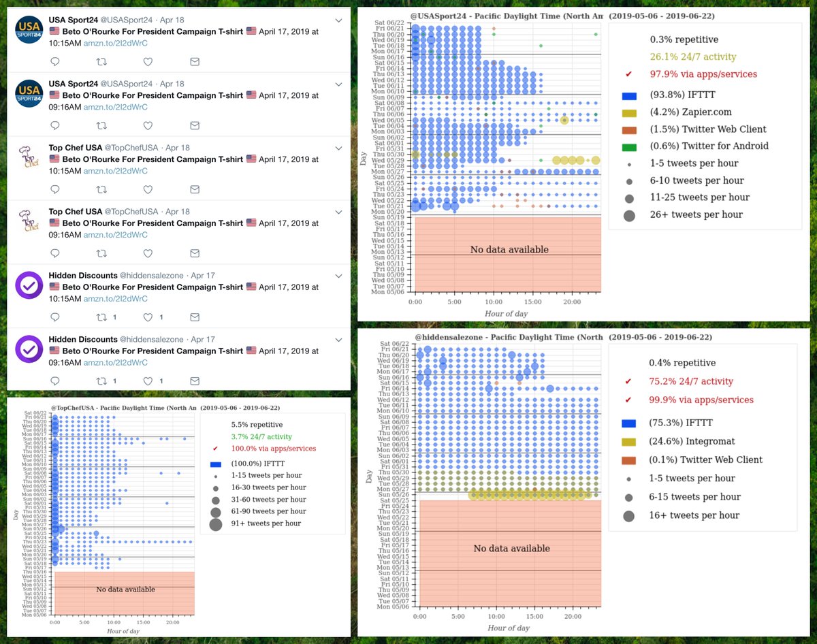Open amzn.to link in Hidden Discounts' 09:16AM tweet
This screenshot has width=817, height=644.
[116, 363]
